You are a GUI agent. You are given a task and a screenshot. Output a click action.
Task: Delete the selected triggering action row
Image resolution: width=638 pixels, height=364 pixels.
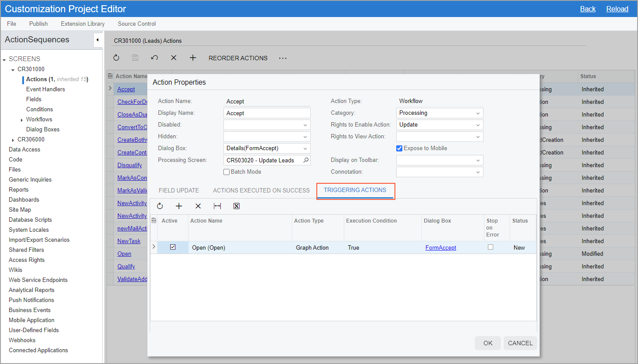tap(198, 206)
